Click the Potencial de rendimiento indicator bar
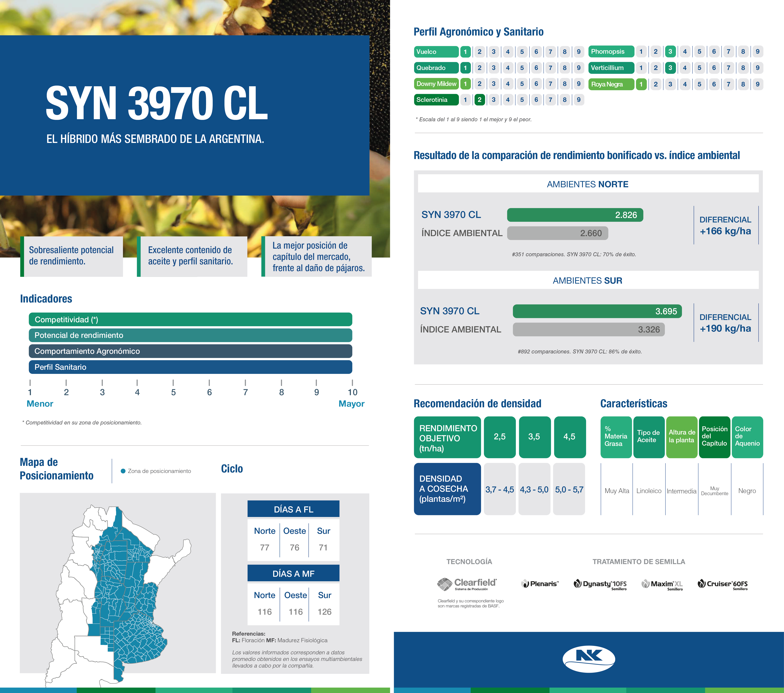Viewport: 784px width, 693px height. coord(190,335)
